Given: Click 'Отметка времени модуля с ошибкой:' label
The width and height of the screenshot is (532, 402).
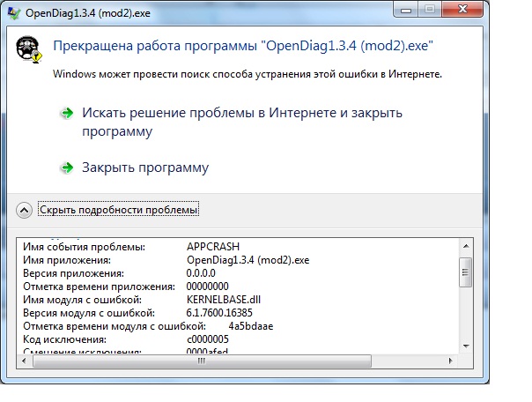Looking at the screenshot, I should click(x=115, y=326).
